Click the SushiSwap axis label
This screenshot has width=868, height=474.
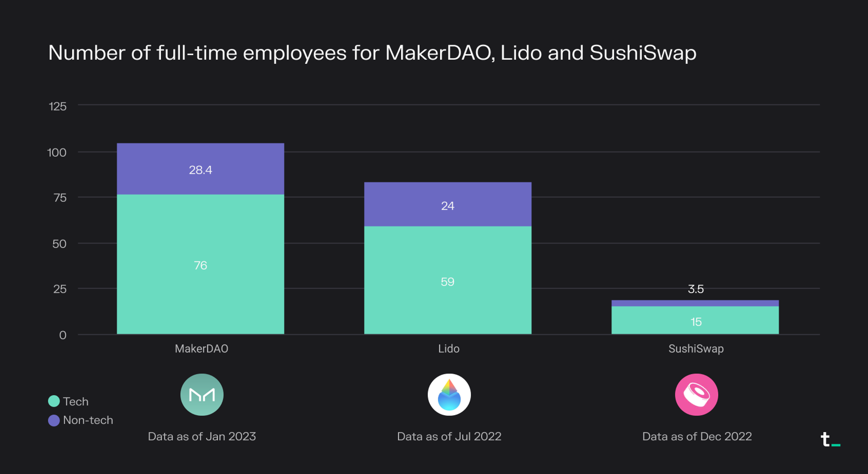(x=696, y=349)
